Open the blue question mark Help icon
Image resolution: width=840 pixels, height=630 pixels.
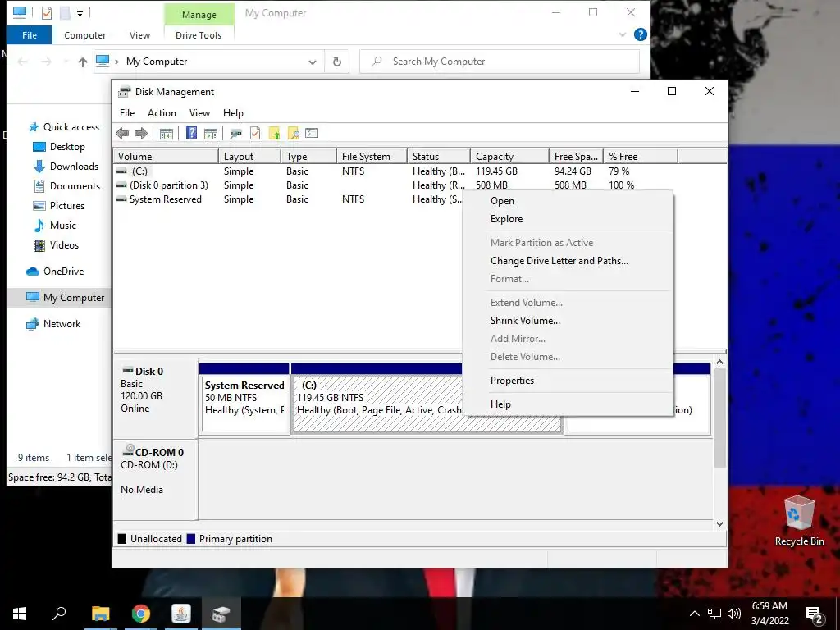191,133
